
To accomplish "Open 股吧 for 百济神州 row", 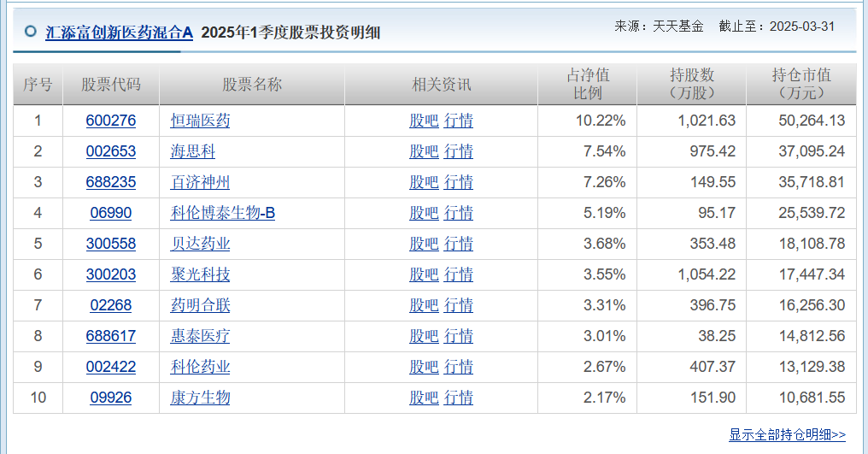I will click(424, 182).
